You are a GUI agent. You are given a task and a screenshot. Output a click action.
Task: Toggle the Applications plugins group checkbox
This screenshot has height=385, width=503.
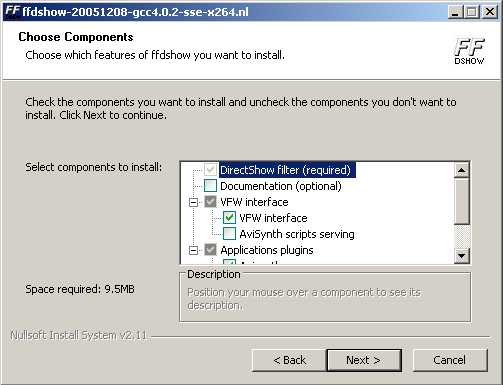pos(210,250)
